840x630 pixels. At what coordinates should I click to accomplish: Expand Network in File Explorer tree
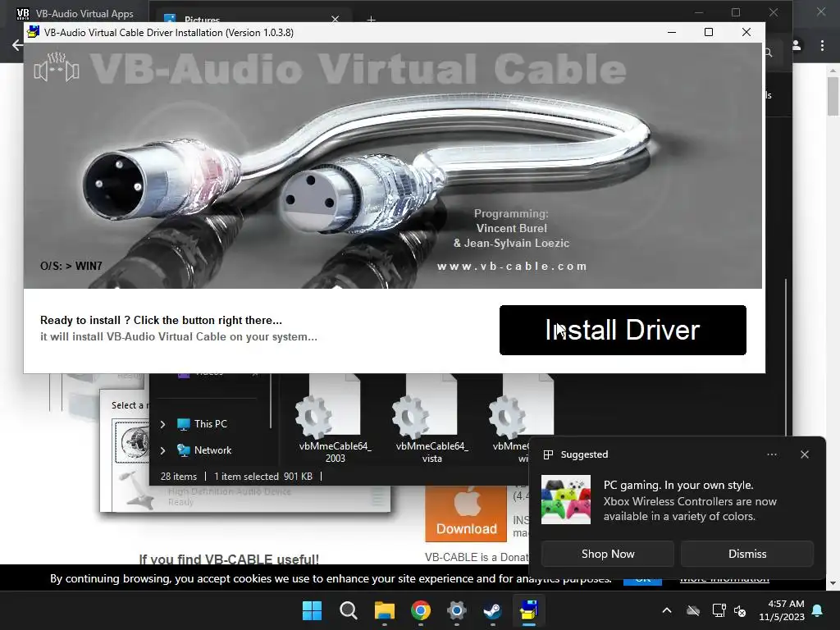(x=163, y=450)
